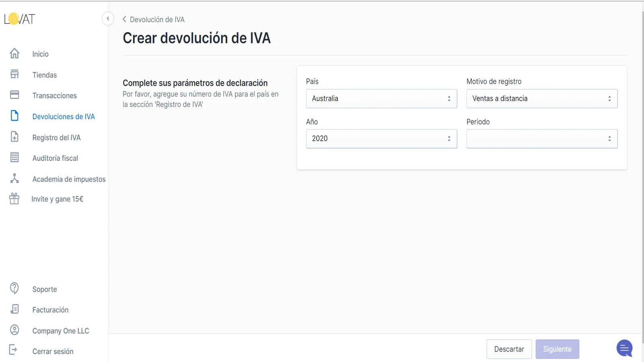This screenshot has width=644, height=362.
Task: Click the Facturación invoice icon
Action: coord(14,309)
